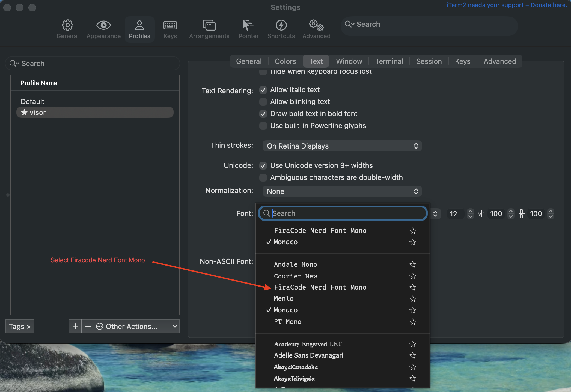Enable Allow blinking text checkbox

(263, 102)
